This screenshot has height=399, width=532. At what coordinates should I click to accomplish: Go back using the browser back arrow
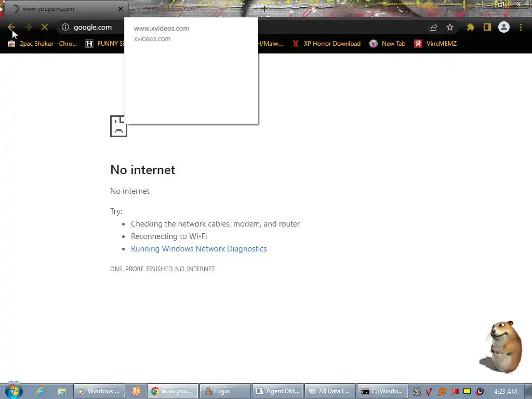tap(11, 27)
